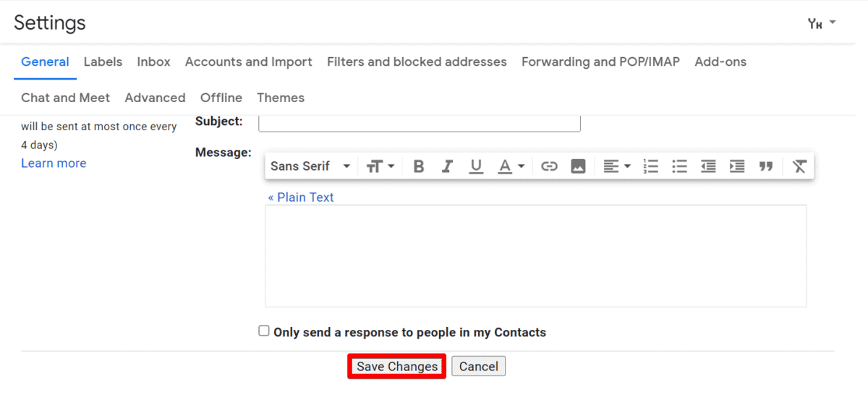The image size is (868, 408).
Task: Apply italic formatting to message
Action: 447,166
